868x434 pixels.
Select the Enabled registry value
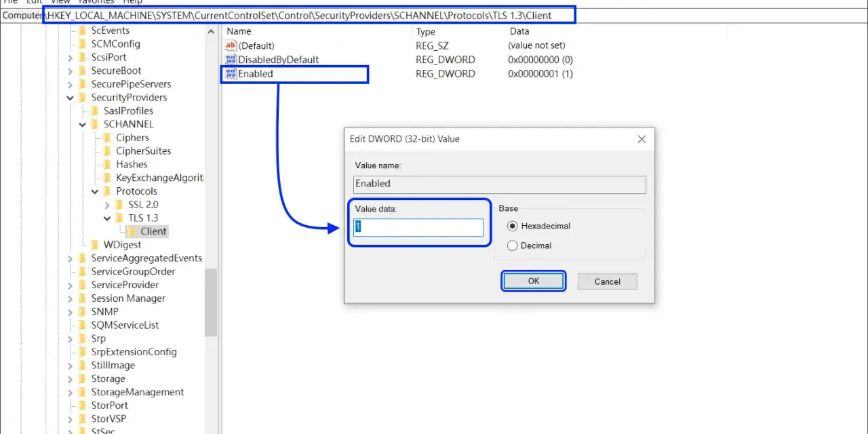click(255, 74)
